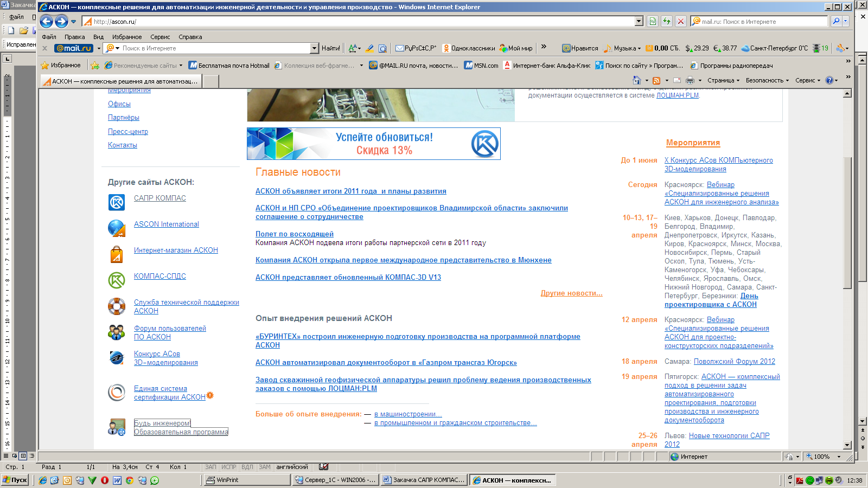The height and width of the screenshot is (488, 868).
Task: Expand the Страница command menu
Action: point(724,80)
